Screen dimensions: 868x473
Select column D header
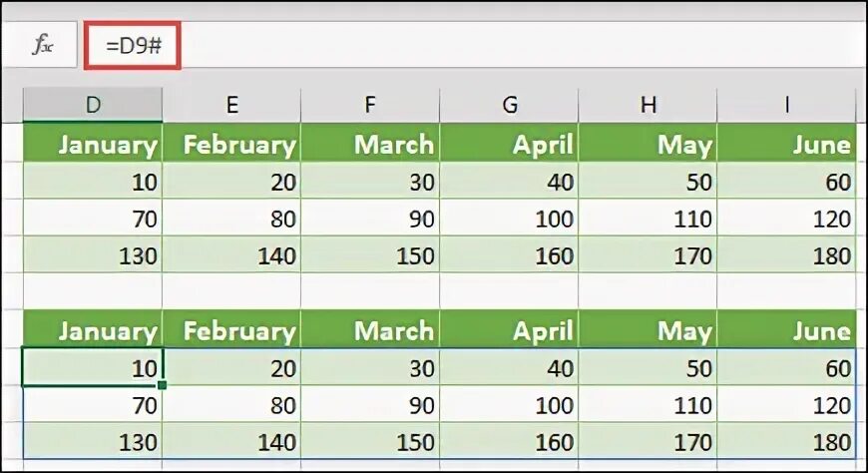click(93, 105)
